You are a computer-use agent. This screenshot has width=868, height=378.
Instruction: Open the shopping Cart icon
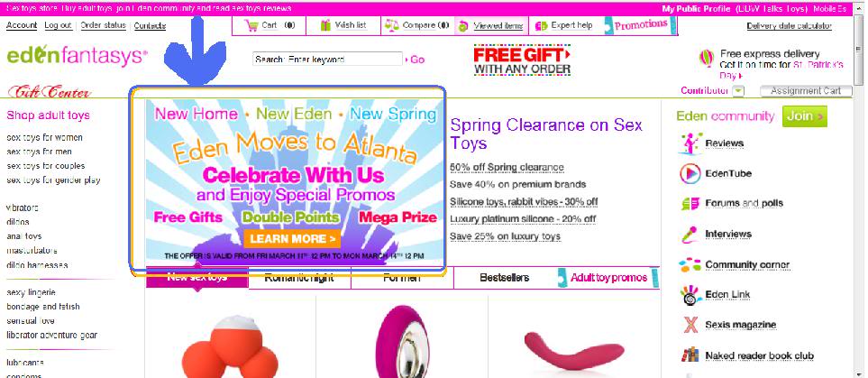click(x=251, y=25)
